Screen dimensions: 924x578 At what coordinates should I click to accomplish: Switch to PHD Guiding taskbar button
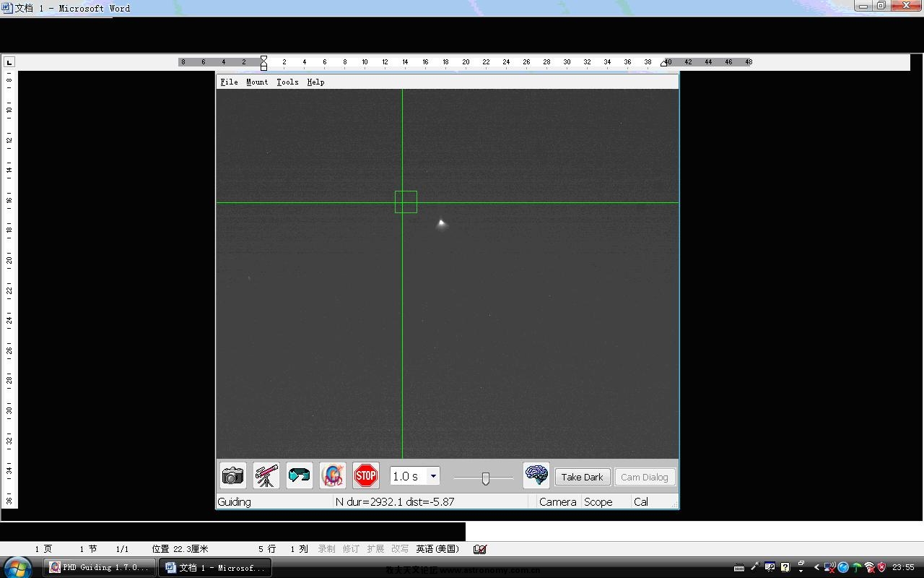point(100,567)
